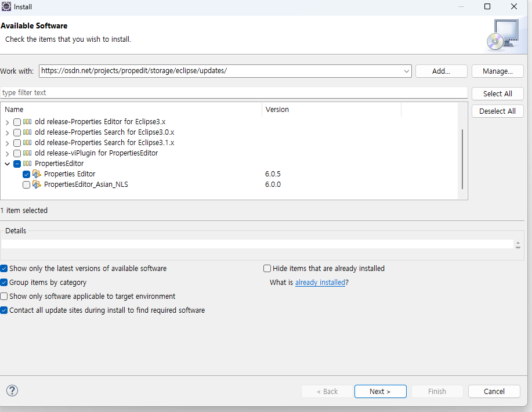The height and width of the screenshot is (412, 532).
Task: Click the feature icon beside Properties Editor 6.0.5
Action: [37, 174]
